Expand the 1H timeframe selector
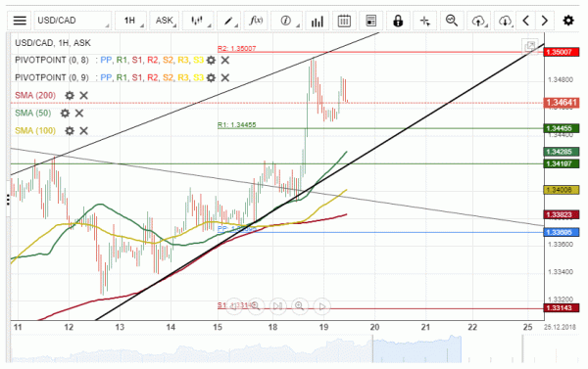Image resolution: width=588 pixels, height=369 pixels. click(130, 21)
